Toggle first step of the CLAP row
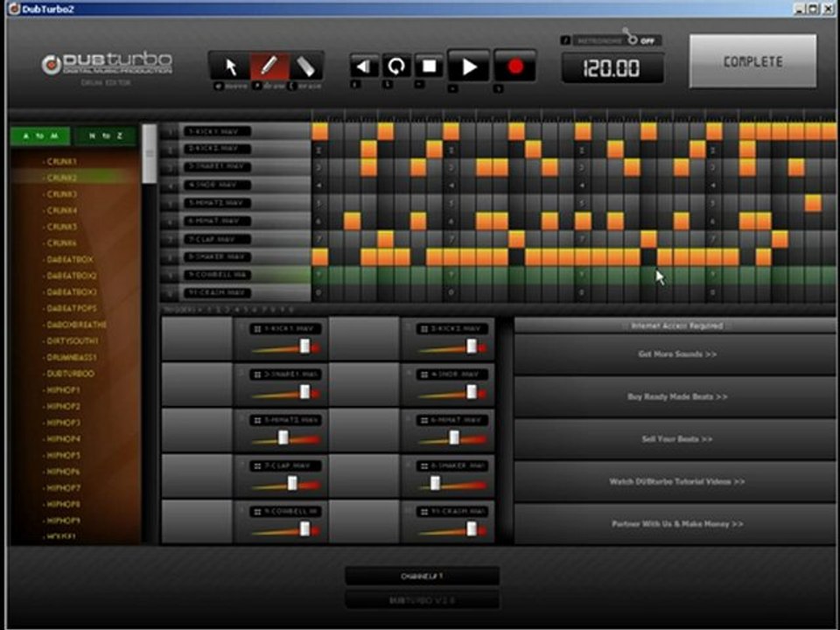Image resolution: width=840 pixels, height=630 pixels. tap(320, 239)
